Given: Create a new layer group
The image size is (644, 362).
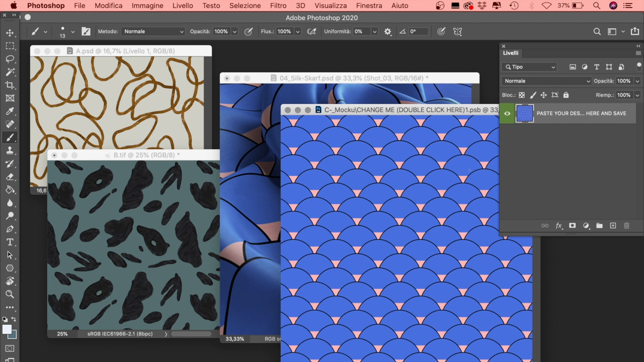Looking at the screenshot, I should pyautogui.click(x=599, y=226).
